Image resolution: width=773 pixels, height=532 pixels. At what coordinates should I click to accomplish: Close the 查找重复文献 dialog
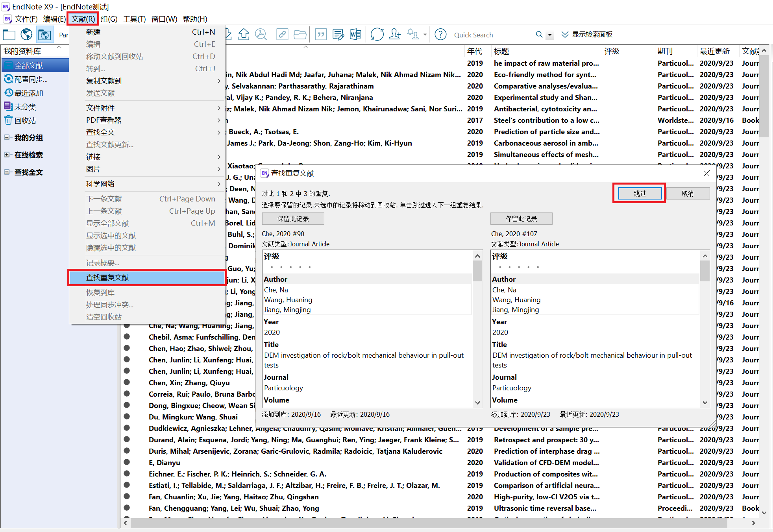[706, 174]
